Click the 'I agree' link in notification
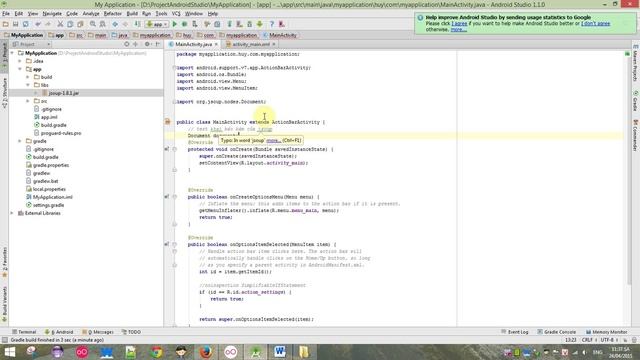The height and width of the screenshot is (360, 640). tap(459, 24)
